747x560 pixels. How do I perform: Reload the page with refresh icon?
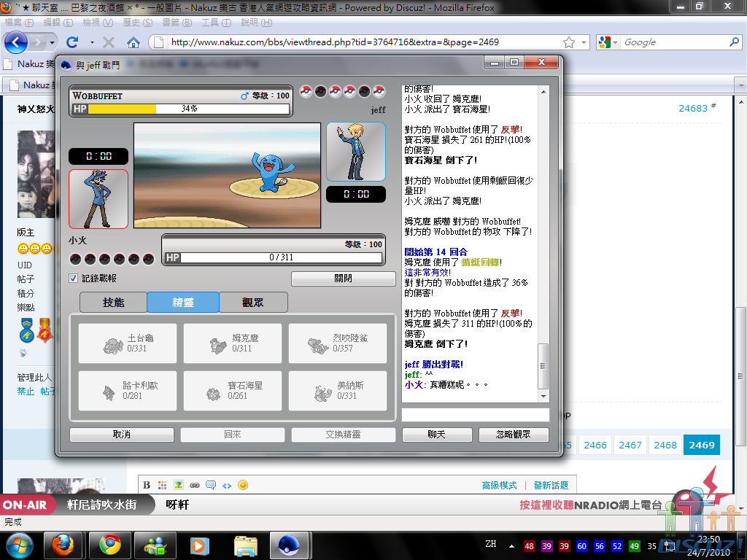(72, 42)
